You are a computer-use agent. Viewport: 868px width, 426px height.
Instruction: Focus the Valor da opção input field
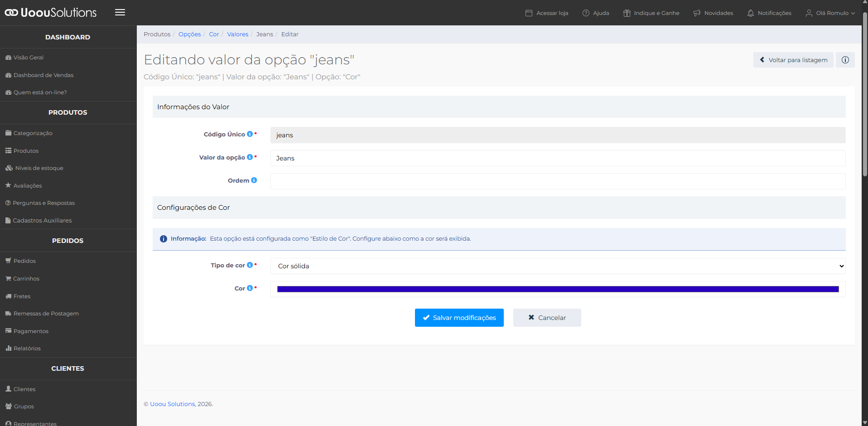(558, 158)
